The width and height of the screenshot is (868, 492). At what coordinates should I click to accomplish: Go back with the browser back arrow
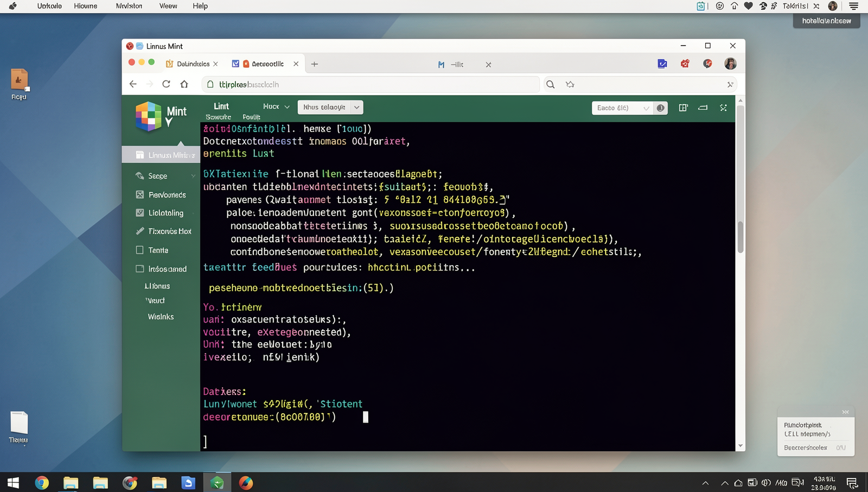tap(133, 84)
